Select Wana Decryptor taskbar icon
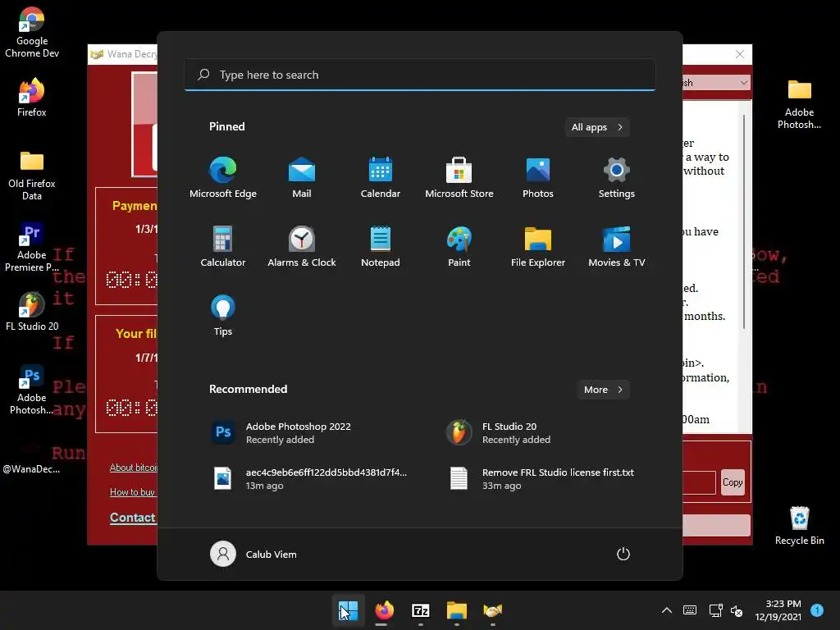The height and width of the screenshot is (630, 840). pos(493,610)
